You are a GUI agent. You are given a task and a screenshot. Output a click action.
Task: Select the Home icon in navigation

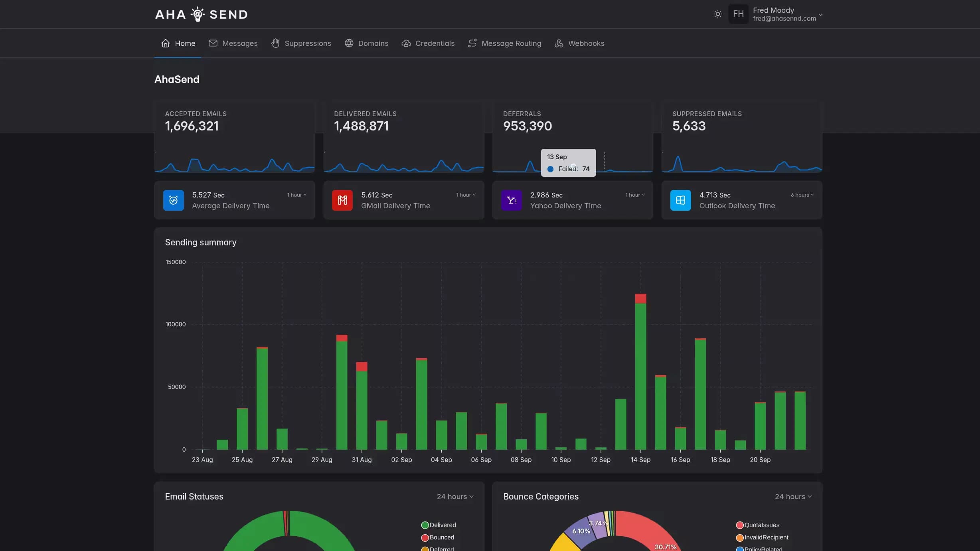[166, 43]
